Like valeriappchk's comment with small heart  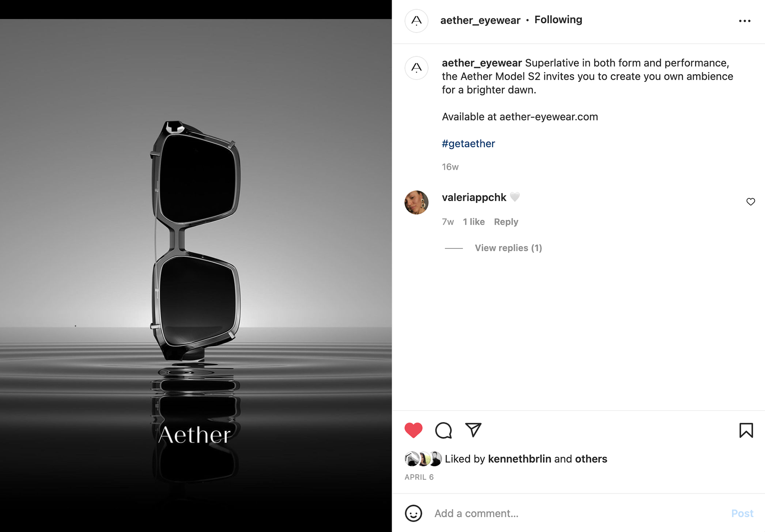point(751,202)
